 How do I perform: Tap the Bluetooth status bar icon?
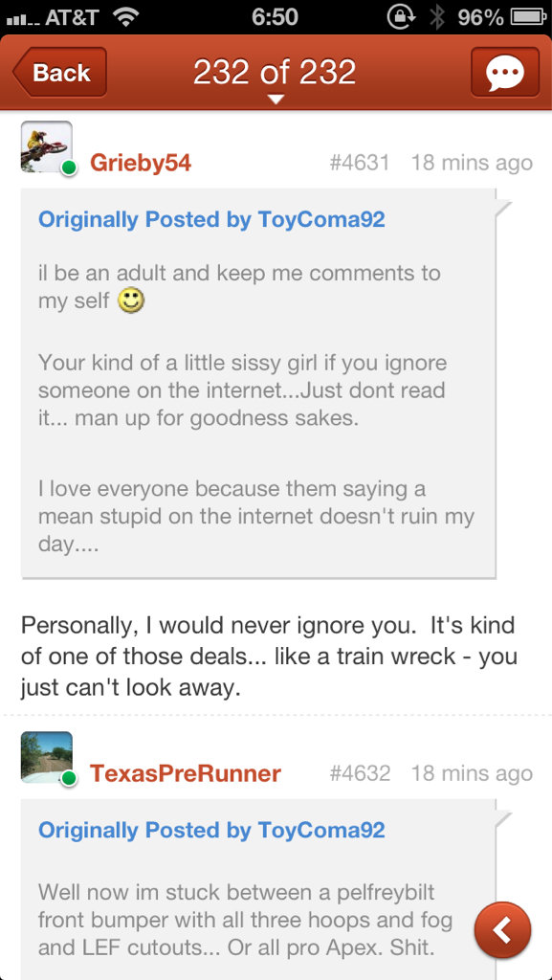click(437, 17)
